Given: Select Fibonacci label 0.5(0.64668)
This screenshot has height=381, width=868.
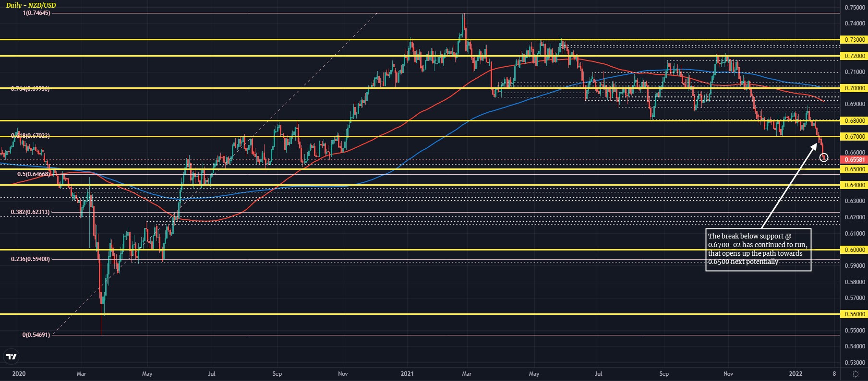Looking at the screenshot, I should [34, 174].
